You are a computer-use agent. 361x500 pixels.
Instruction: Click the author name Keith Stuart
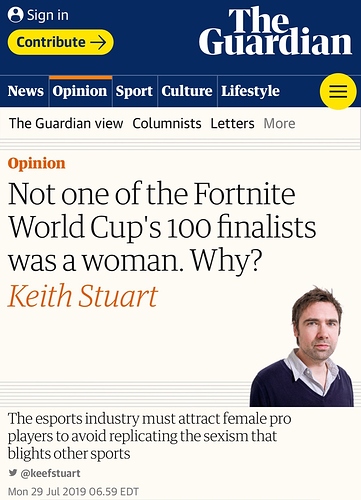(x=83, y=296)
